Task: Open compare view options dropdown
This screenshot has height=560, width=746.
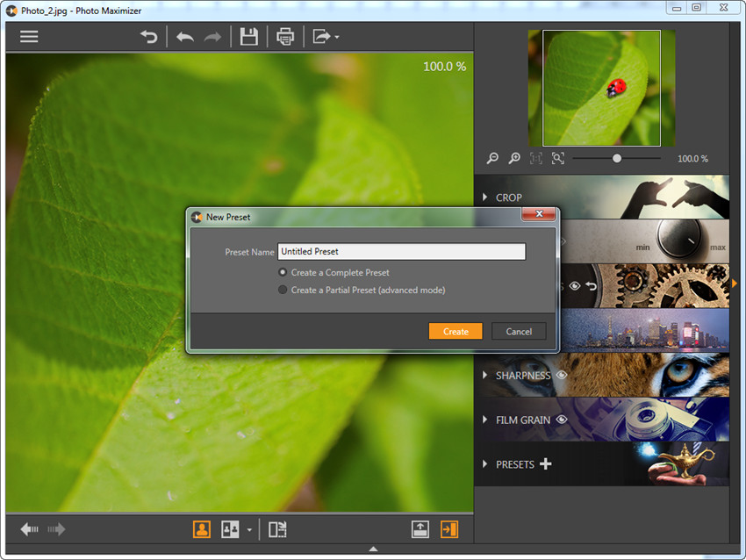Action: [x=249, y=529]
